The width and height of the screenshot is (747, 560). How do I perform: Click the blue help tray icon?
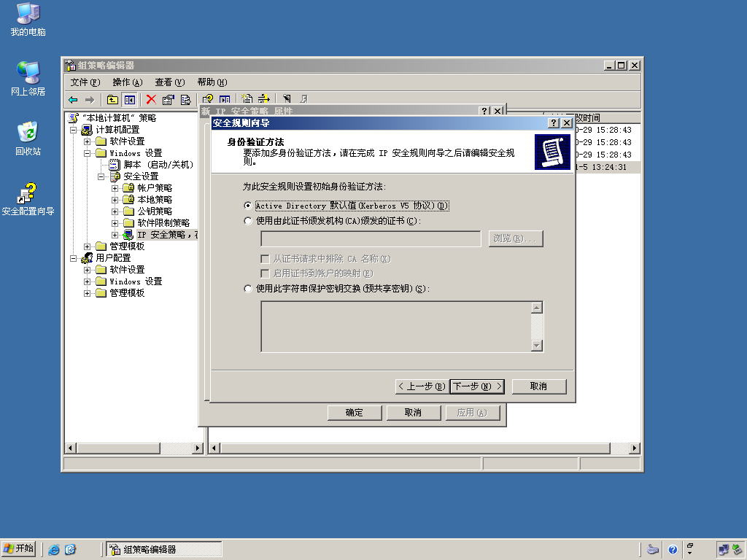(673, 550)
